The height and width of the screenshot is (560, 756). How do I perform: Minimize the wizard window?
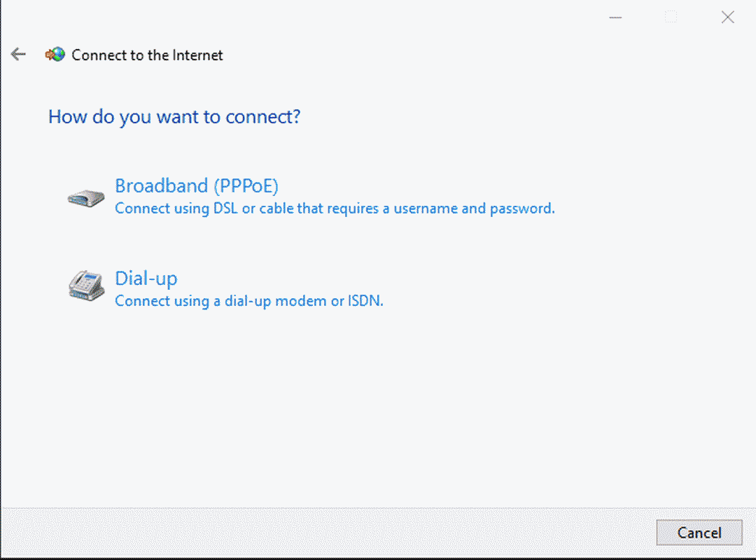tap(615, 17)
